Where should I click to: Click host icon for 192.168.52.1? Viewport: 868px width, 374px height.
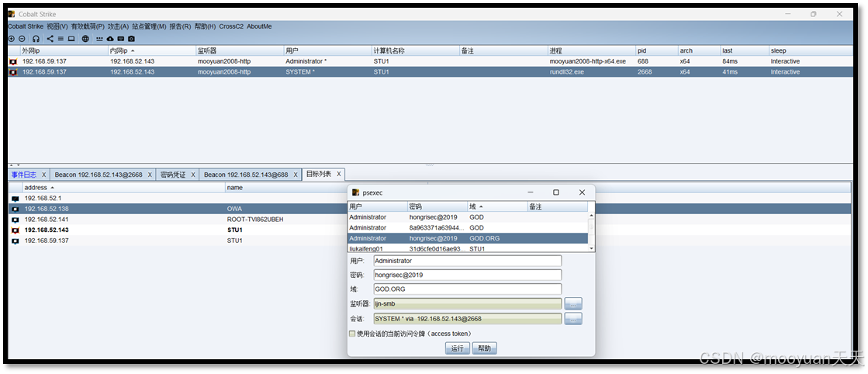pyautogui.click(x=15, y=199)
